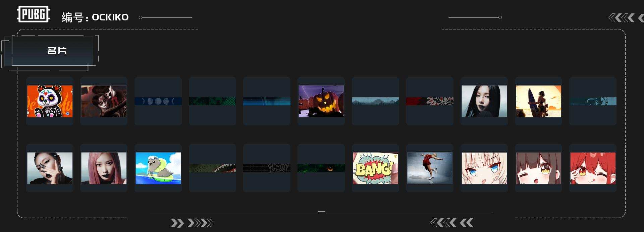
Task: Select the Halloween pumpkin name card
Action: pyautogui.click(x=321, y=101)
